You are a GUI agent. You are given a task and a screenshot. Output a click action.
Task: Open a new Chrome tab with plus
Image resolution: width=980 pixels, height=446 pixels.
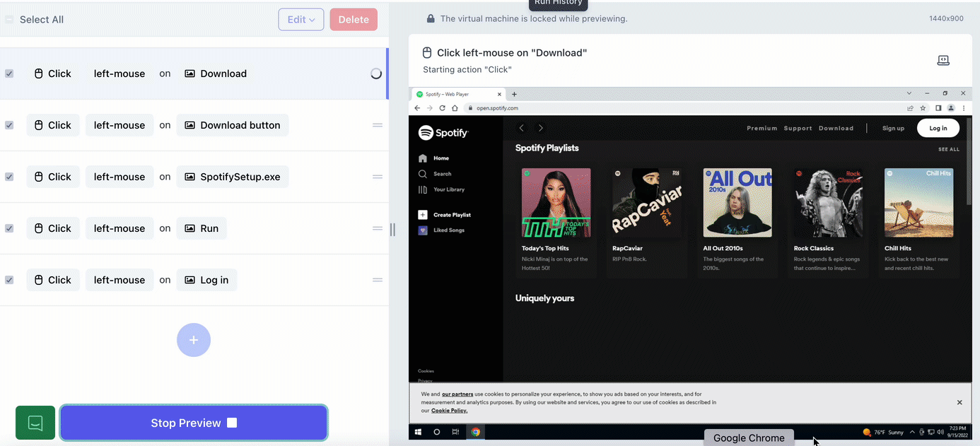click(514, 94)
